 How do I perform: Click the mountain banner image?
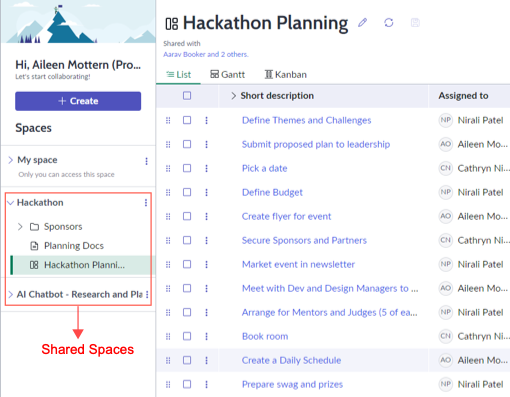79,21
